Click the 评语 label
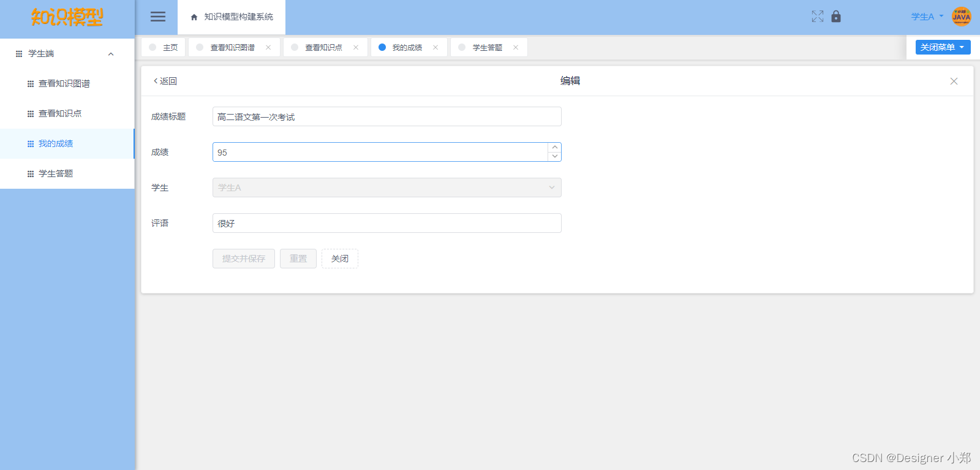Viewport: 980px width, 470px height. [x=160, y=223]
